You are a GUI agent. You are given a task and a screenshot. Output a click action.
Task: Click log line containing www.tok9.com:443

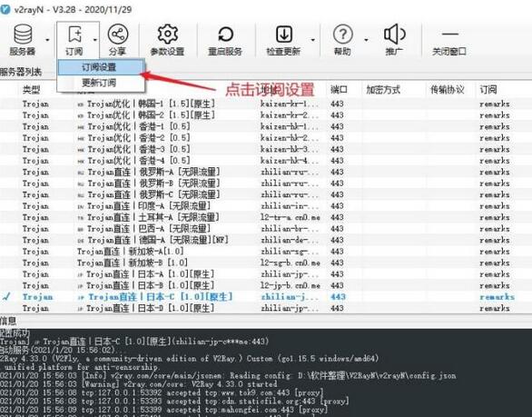162,392
